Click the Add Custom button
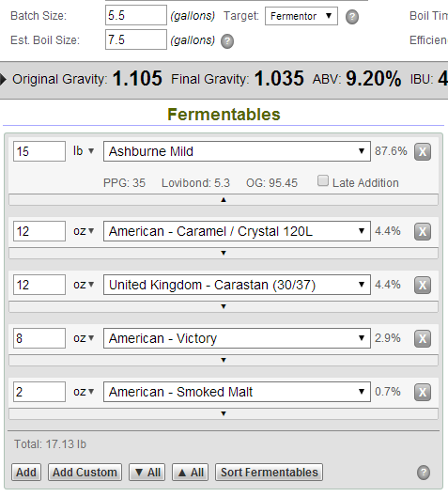This screenshot has width=448, height=497. [85, 473]
